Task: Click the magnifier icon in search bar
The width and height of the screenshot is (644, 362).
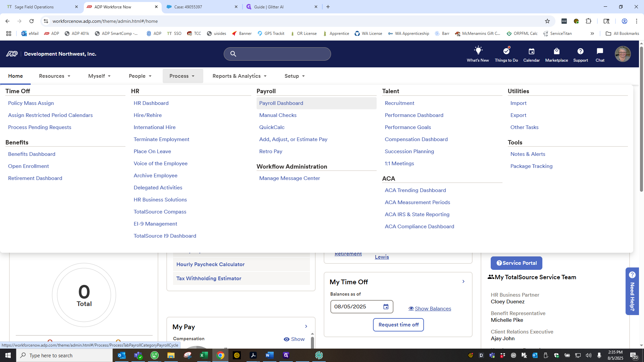Action: coord(233,54)
